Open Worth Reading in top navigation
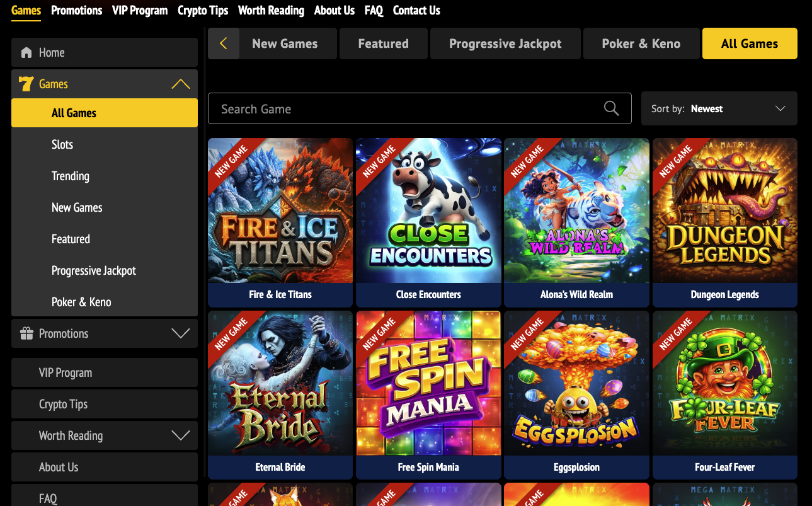 coord(271,10)
